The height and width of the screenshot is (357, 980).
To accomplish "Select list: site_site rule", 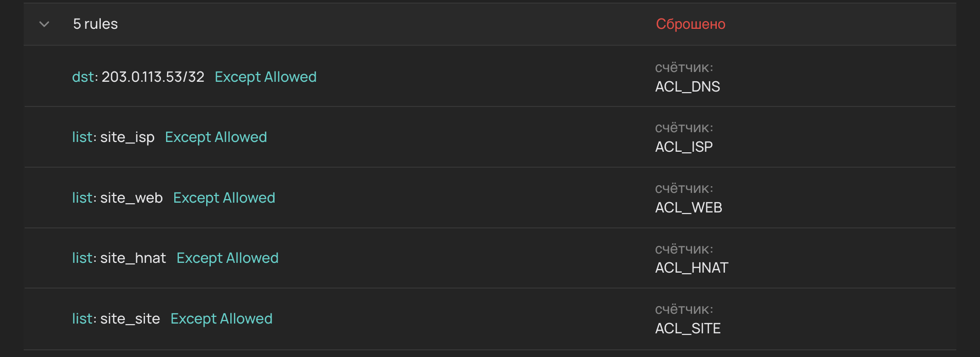I will [x=116, y=319].
